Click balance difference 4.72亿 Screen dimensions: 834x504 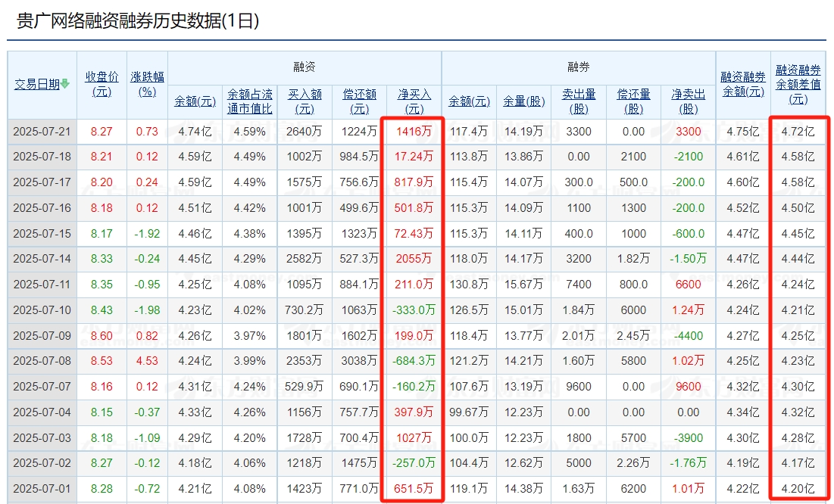[x=798, y=132]
